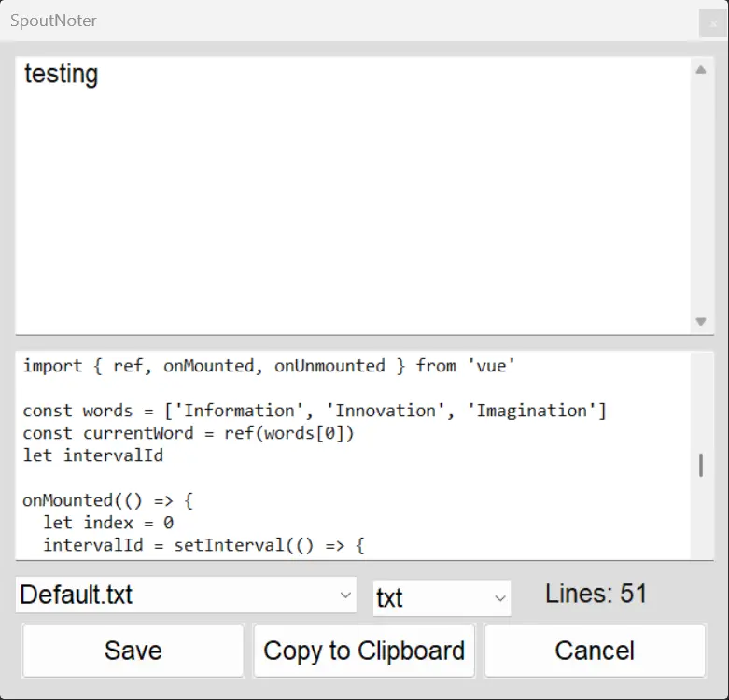Close the SpoutNoter window
729x700 pixels.
[713, 23]
